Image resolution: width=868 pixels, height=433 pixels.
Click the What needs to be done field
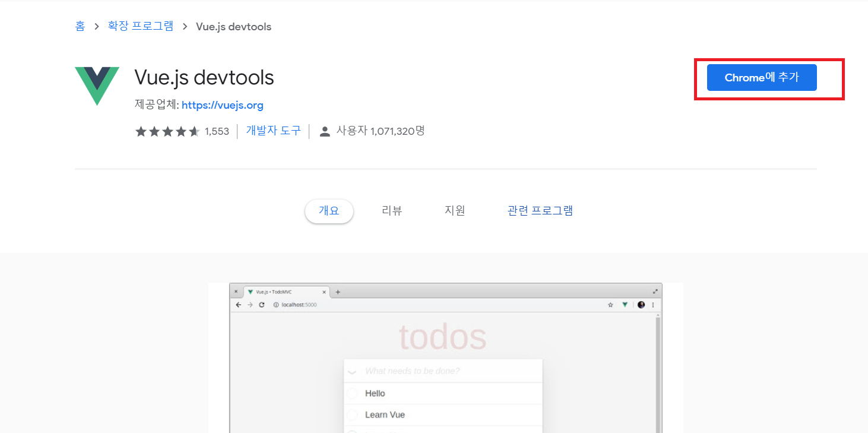[443, 371]
